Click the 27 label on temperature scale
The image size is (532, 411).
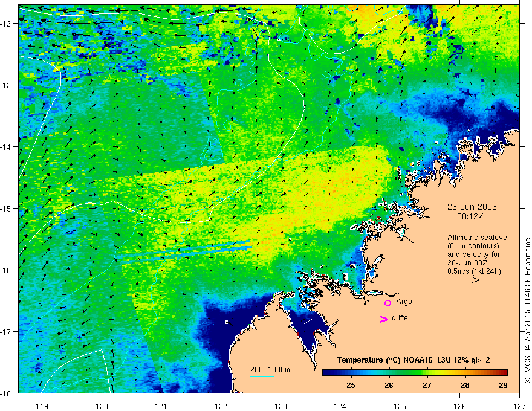tap(427, 385)
